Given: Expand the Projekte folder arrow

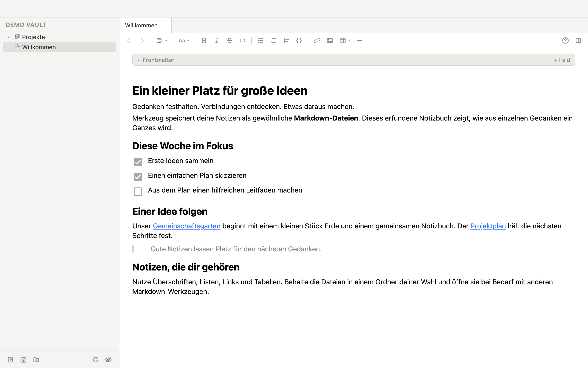Looking at the screenshot, I should pyautogui.click(x=8, y=37).
